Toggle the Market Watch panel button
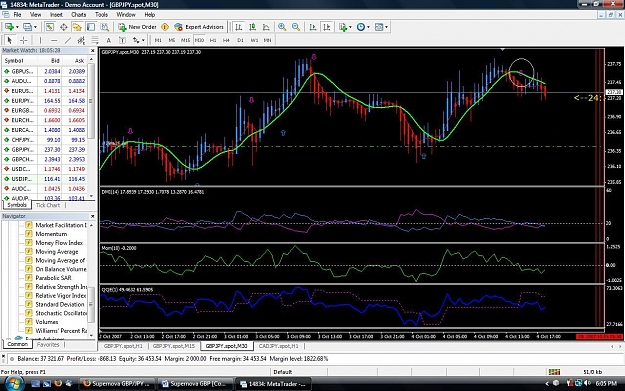625x391 pixels. 49,27
